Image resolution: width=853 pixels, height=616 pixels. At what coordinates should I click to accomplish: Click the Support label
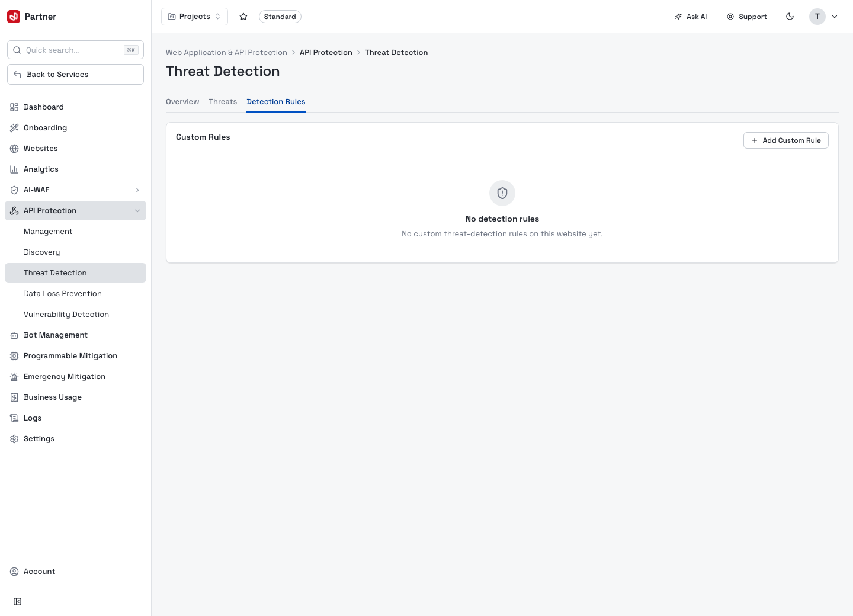click(x=753, y=17)
